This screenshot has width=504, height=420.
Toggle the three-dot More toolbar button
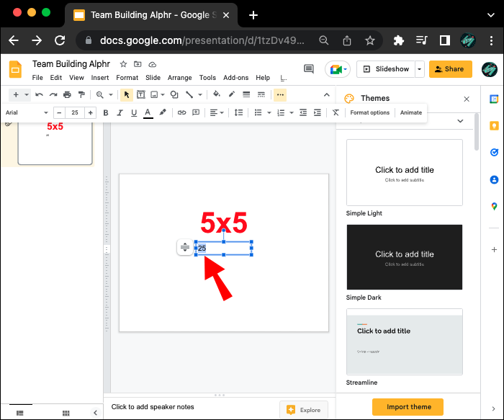(x=280, y=94)
